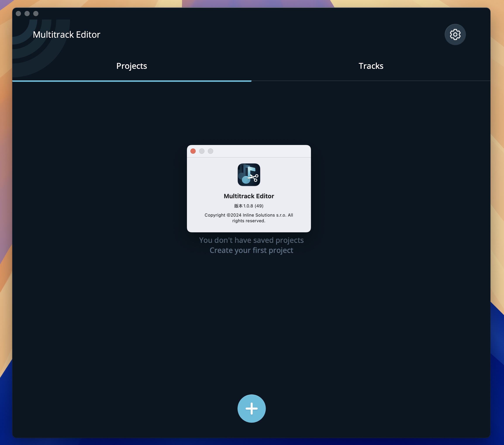Click 'Create your first project' message
504x445 pixels.
tap(251, 250)
